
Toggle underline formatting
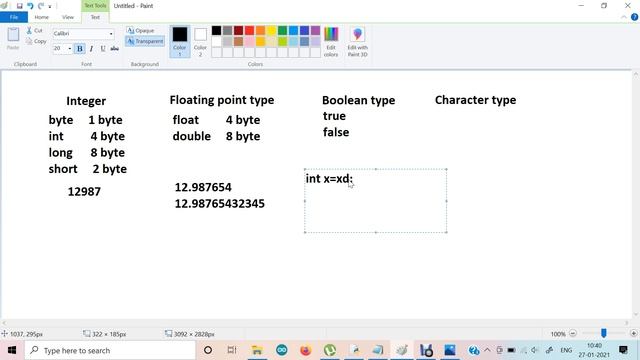[x=103, y=49]
